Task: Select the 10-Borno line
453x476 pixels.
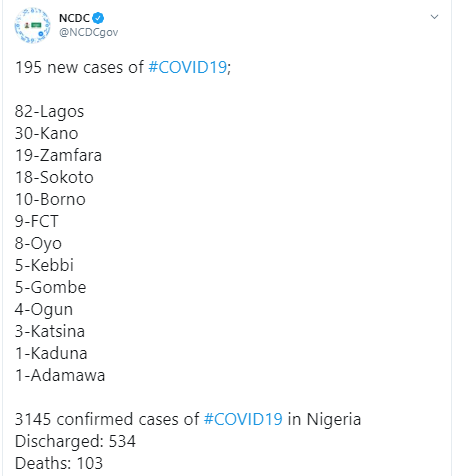Action: [x=50, y=199]
